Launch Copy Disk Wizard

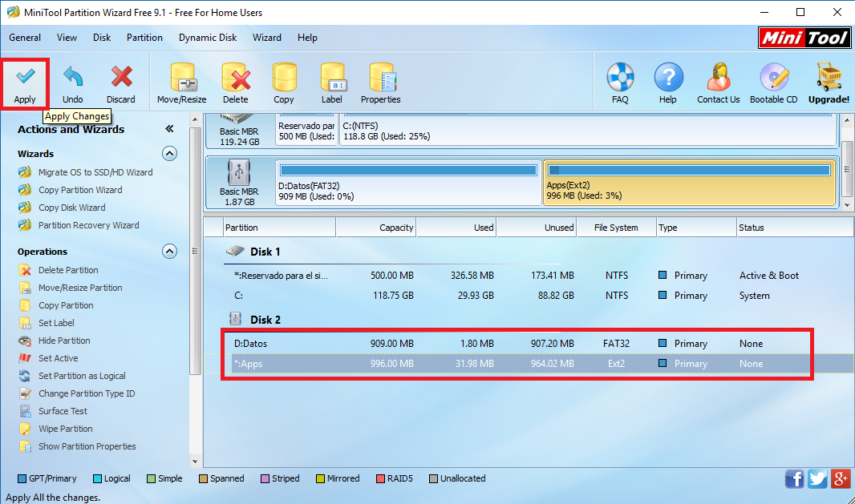tap(63, 208)
